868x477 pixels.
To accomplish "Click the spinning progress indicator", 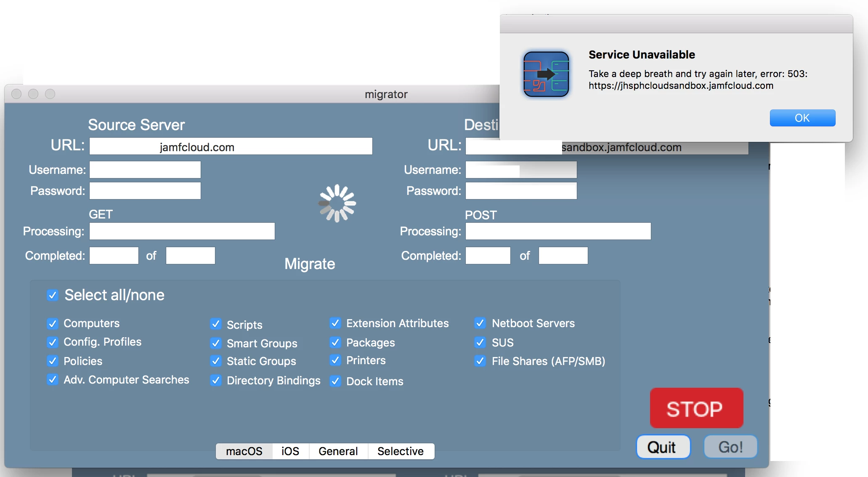I will (x=337, y=203).
